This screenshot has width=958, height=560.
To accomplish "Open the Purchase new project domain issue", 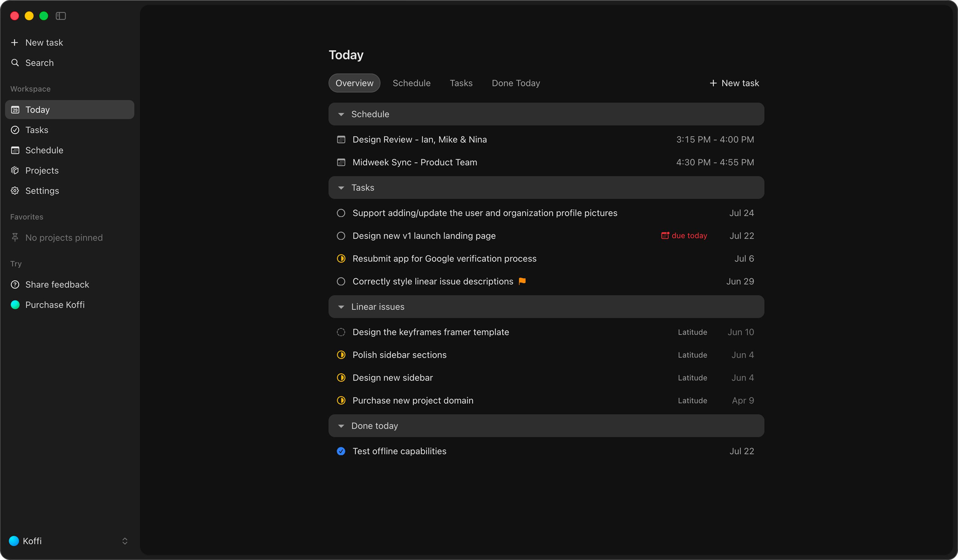I will pyautogui.click(x=413, y=400).
